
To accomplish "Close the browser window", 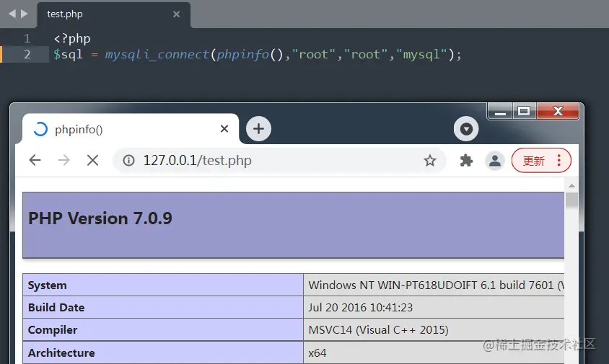I will coord(558,112).
